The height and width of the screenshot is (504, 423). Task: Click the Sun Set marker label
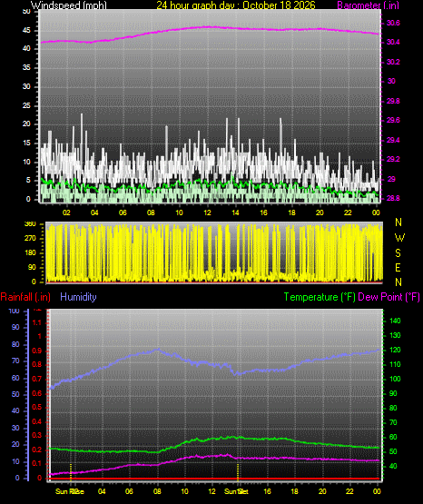[236, 491]
